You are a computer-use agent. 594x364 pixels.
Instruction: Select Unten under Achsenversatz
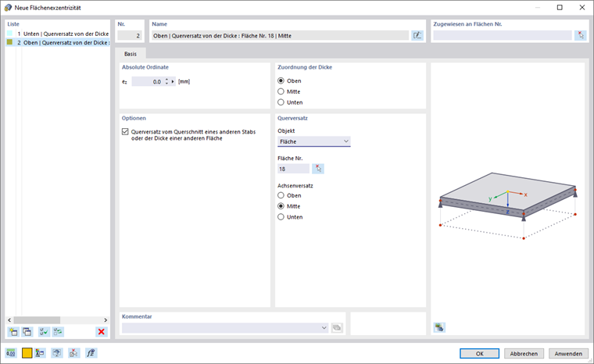point(281,217)
